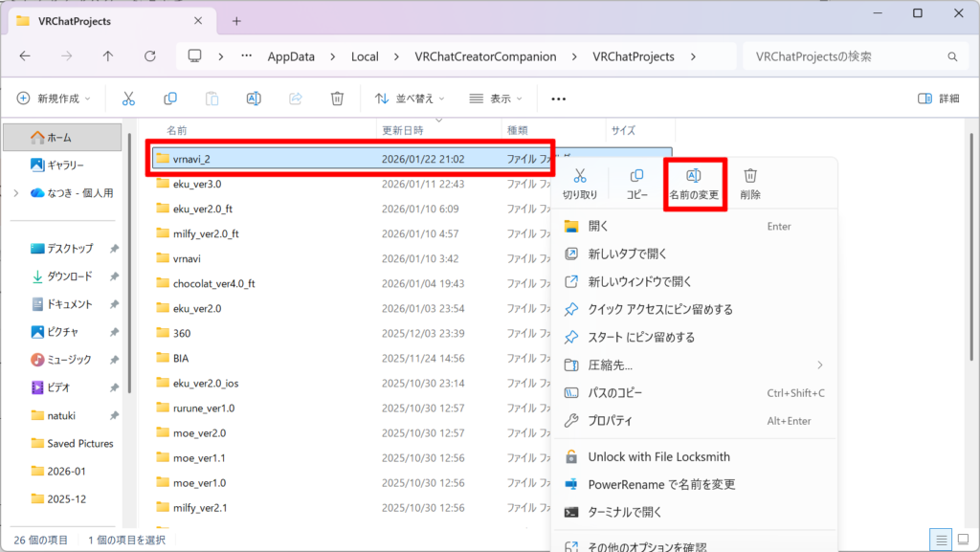Open the toolbar See more ellipsis menu

click(x=559, y=99)
